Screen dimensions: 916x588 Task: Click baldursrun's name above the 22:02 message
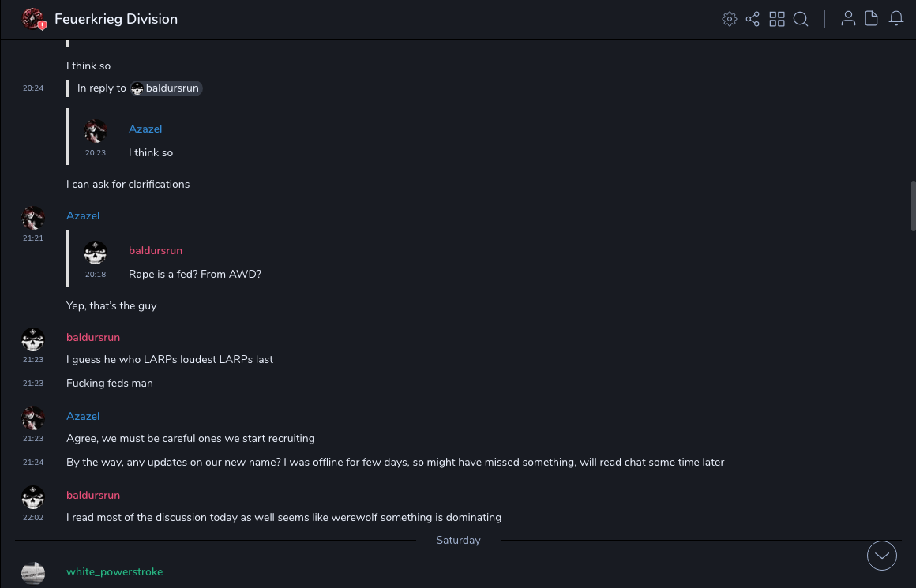click(93, 495)
